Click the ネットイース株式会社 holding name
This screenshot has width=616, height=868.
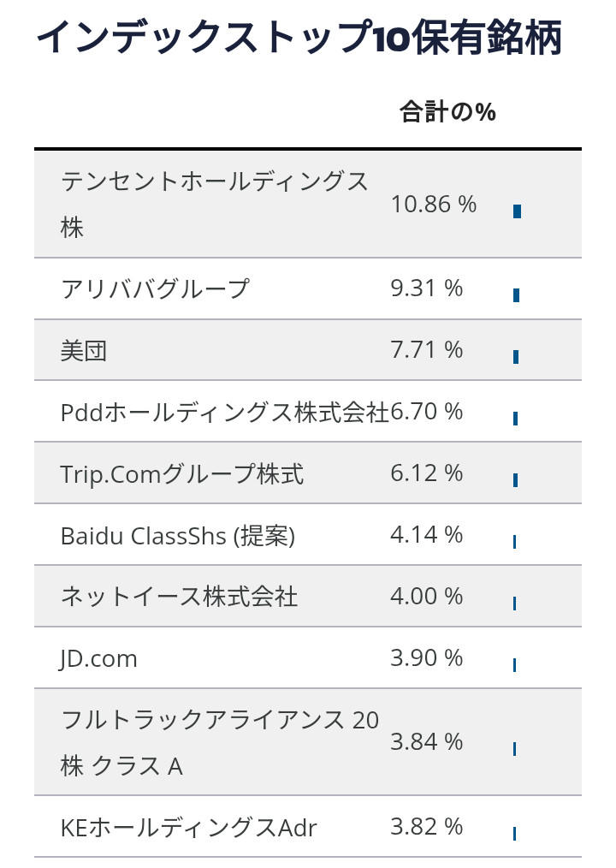180,597
